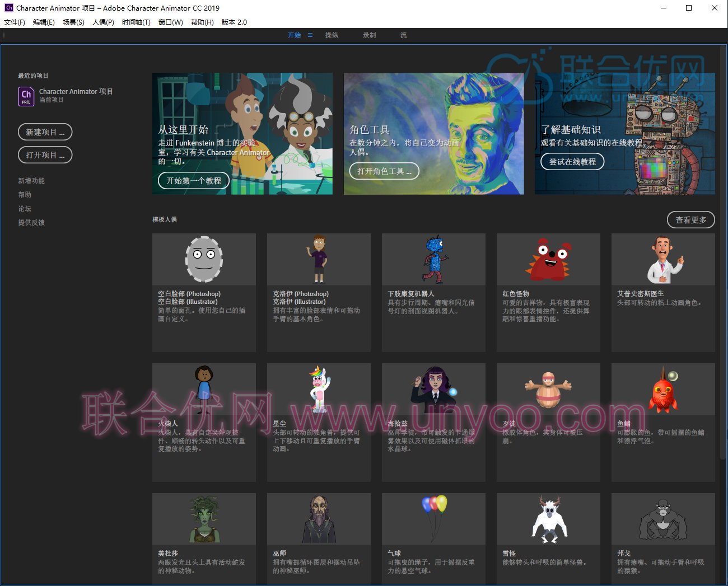Select the Yeti (雪怪) puppet thumbnail
This screenshot has width=728, height=586.
coord(548,519)
